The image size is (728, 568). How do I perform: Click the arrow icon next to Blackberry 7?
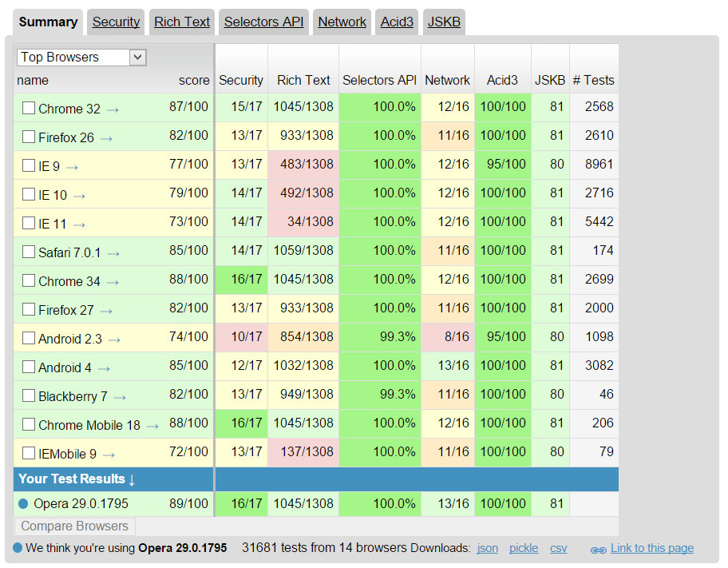[121, 398]
